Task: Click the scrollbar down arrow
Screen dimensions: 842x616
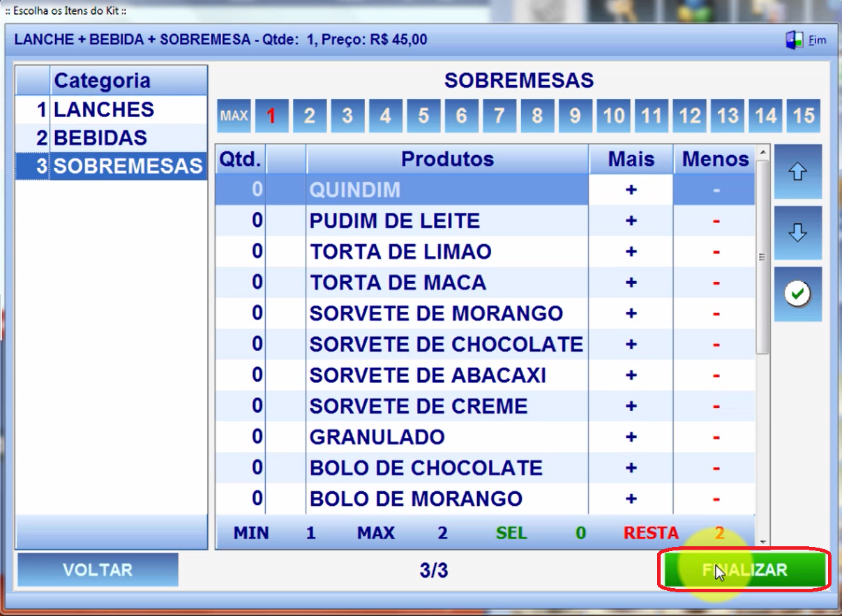Action: pos(762,541)
